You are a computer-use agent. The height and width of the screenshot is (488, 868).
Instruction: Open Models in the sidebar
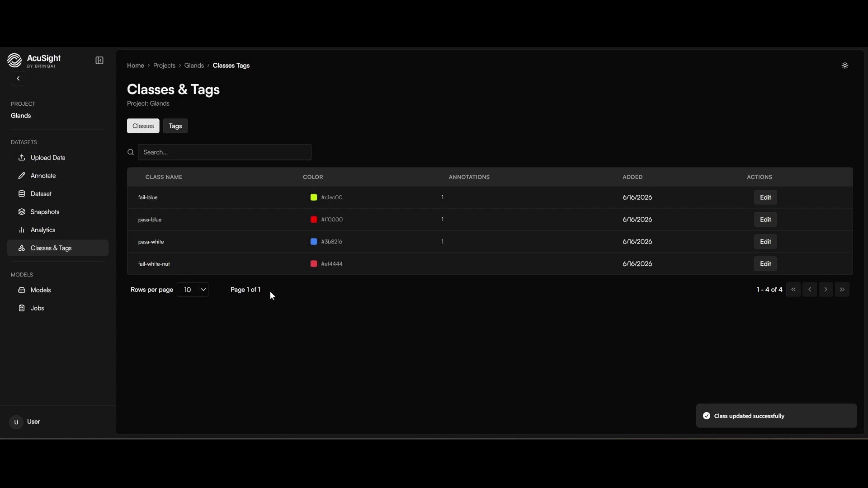point(58,290)
